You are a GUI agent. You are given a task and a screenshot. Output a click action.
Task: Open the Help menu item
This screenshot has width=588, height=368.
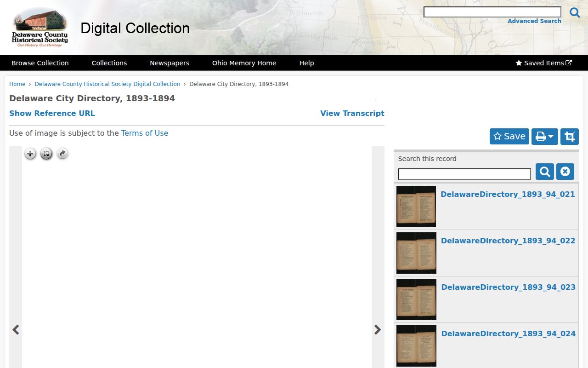(x=307, y=63)
